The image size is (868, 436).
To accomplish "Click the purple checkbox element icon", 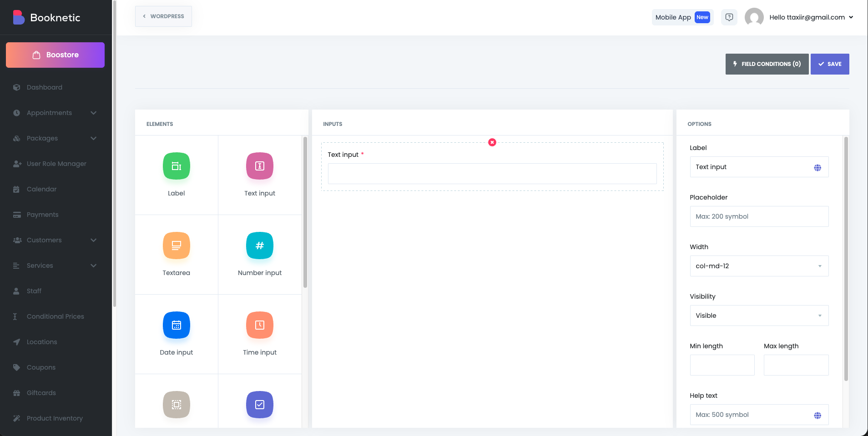I will point(259,405).
